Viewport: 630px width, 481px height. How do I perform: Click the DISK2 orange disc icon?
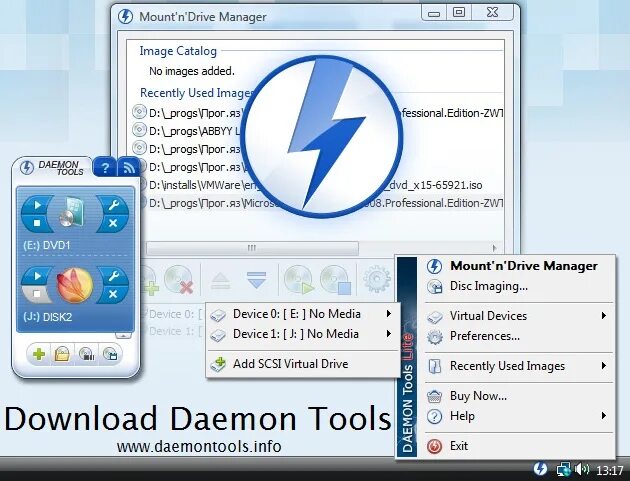tap(74, 285)
